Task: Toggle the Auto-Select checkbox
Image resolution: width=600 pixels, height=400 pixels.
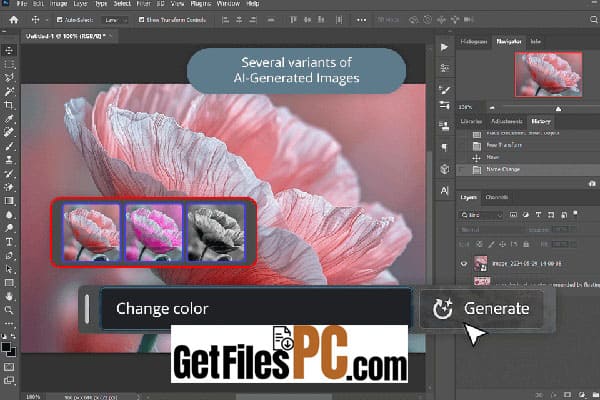Action: (x=59, y=20)
